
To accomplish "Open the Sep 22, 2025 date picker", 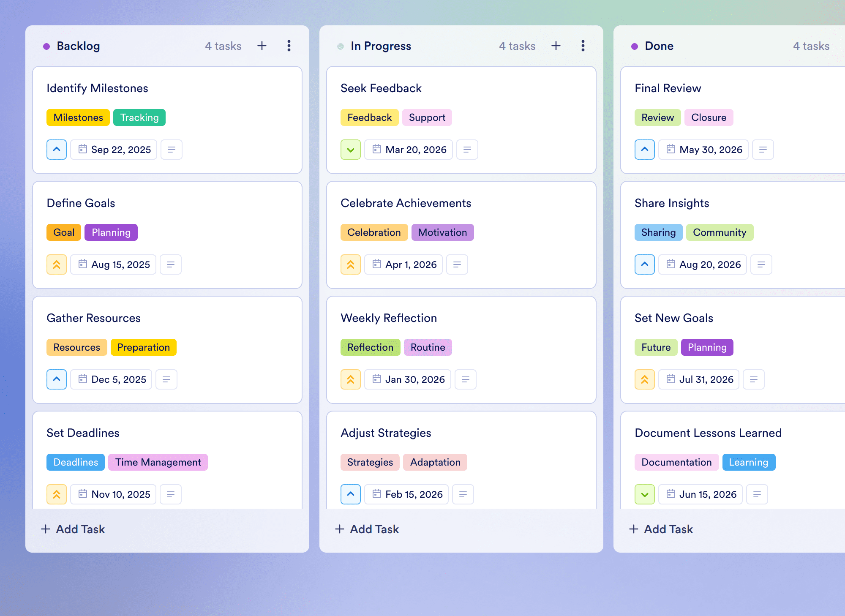I will (114, 150).
